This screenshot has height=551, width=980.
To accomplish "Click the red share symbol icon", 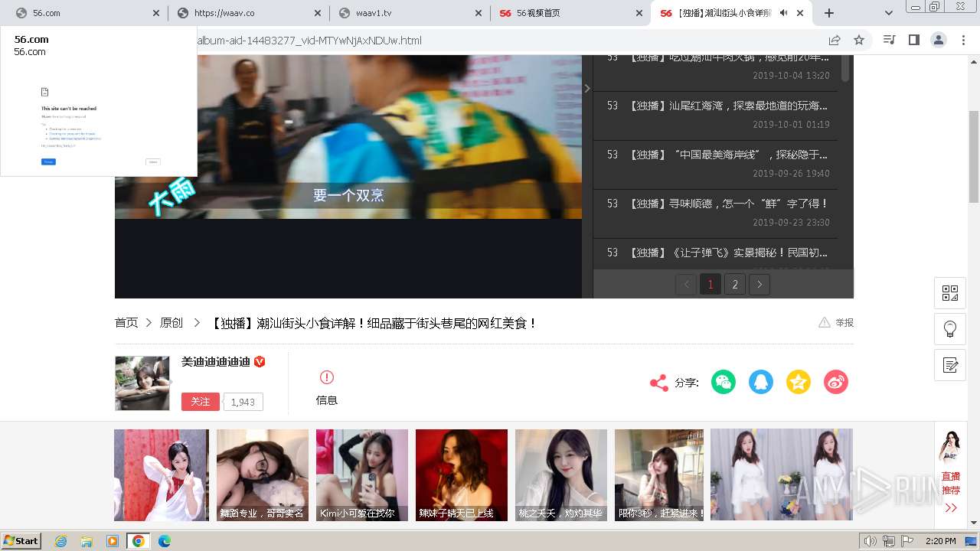I will point(658,383).
